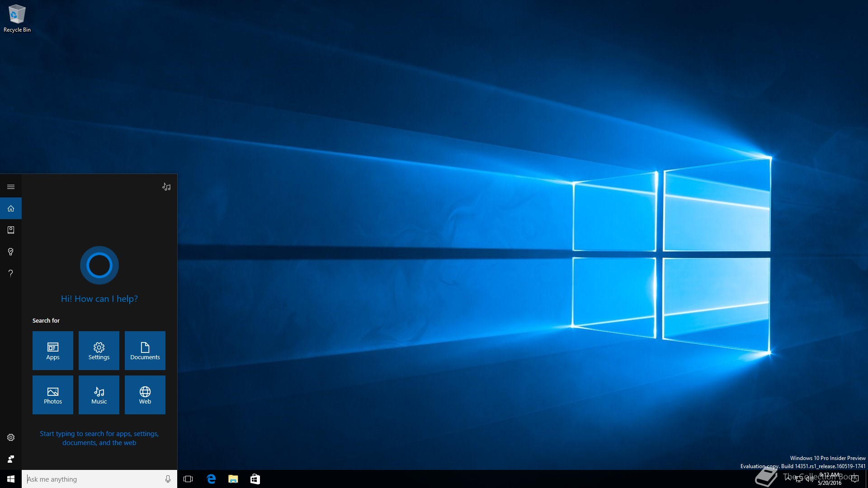Click the network icon in system tray
868x488 pixels.
tap(799, 479)
